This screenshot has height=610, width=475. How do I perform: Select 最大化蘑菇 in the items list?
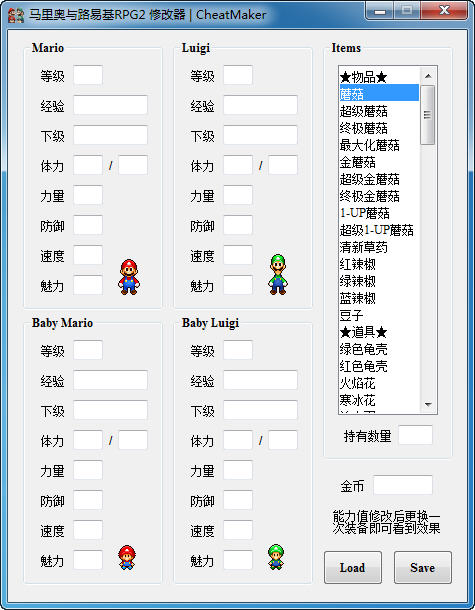(379, 145)
